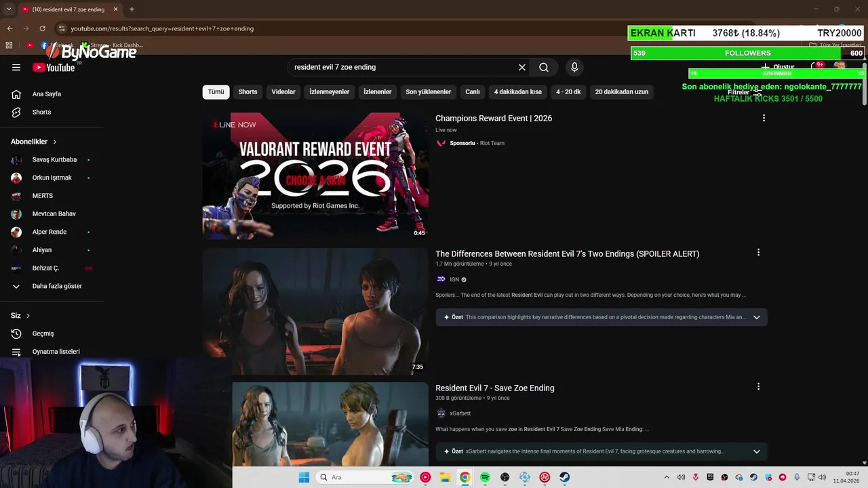The height and width of the screenshot is (488, 868).
Task: Select the 4 dakikadan kısa chip
Action: [x=518, y=91]
